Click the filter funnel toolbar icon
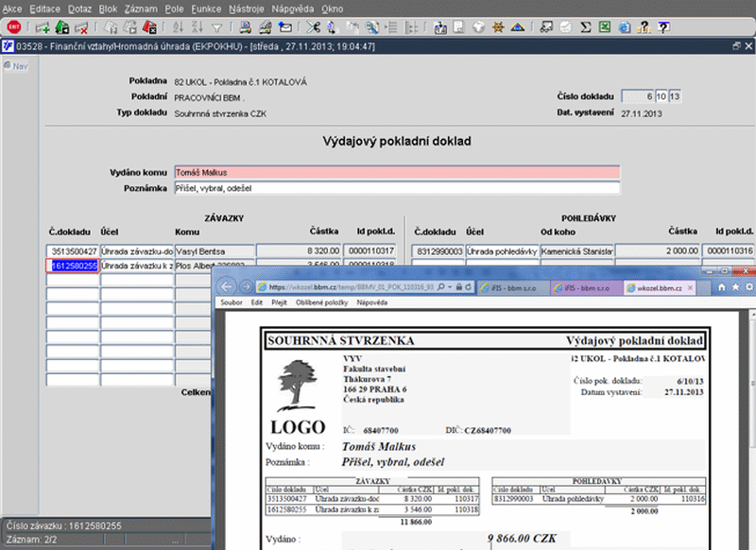Screen dimensions: 756x550 [x=217, y=27]
